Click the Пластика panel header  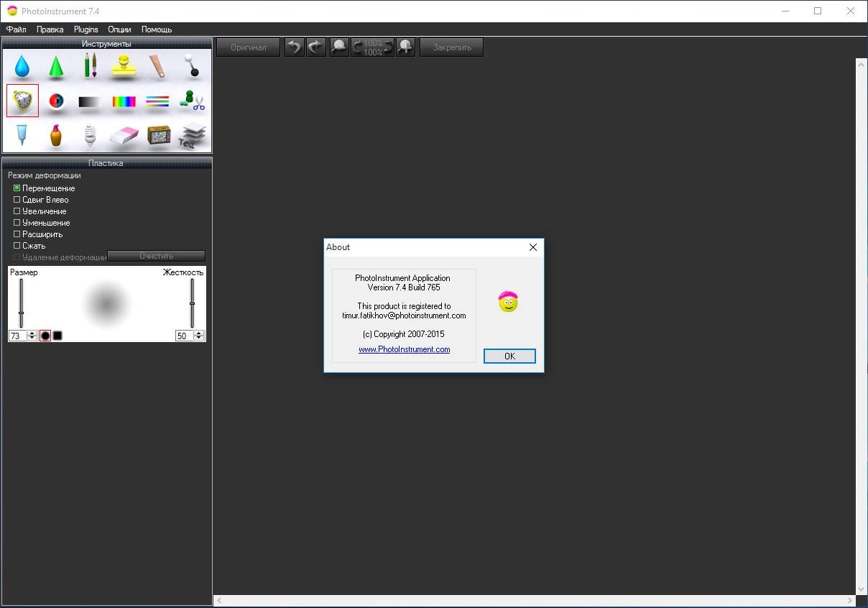click(x=107, y=163)
